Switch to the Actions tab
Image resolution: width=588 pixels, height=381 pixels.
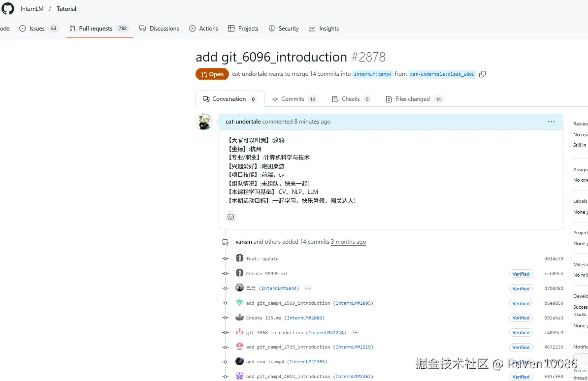point(203,29)
